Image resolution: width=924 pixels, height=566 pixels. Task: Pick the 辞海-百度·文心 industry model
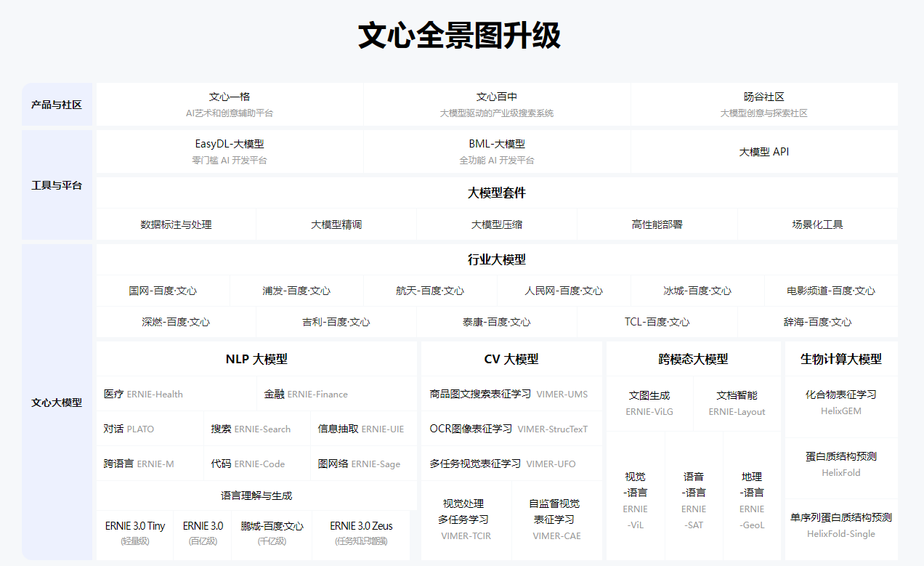coord(818,322)
